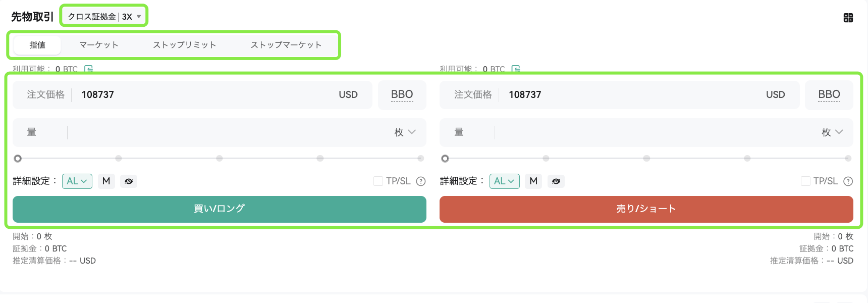This screenshot has width=868, height=303.
Task: Open the クロス証拠金 3X margin dropdown
Action: 104,17
